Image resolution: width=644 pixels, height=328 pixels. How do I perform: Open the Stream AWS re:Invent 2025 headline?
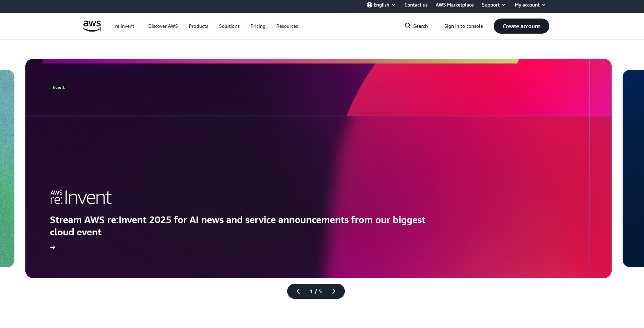[237, 226]
